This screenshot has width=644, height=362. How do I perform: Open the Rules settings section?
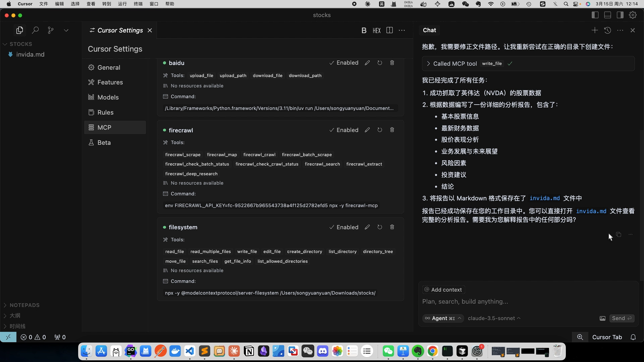coord(115,112)
